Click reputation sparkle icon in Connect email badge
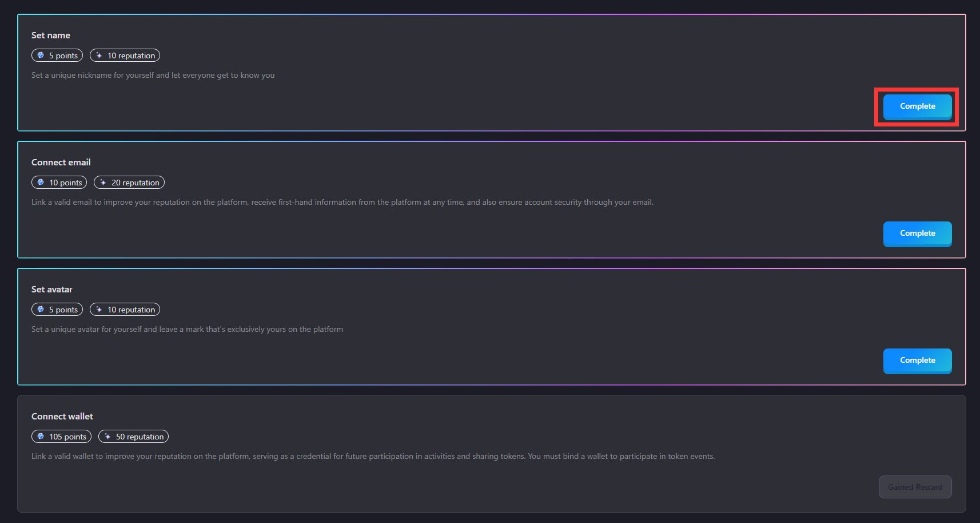 [103, 183]
